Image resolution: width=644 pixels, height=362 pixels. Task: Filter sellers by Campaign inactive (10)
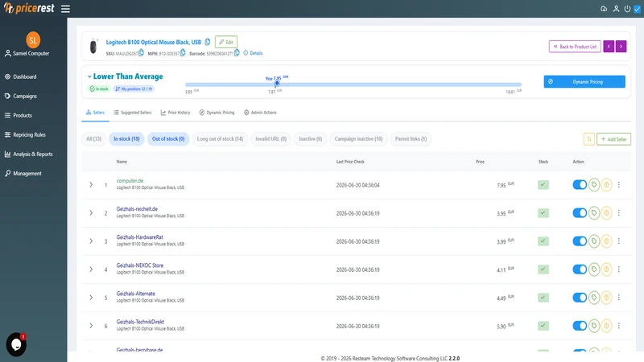358,139
